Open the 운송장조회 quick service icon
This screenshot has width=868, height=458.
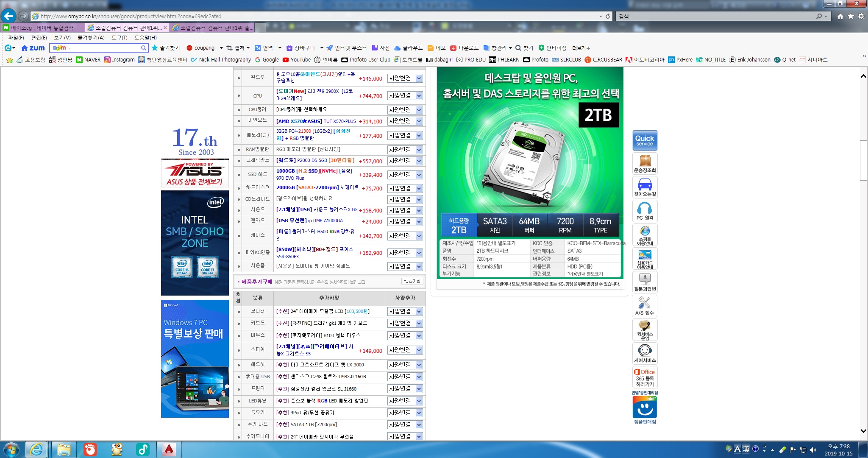(645, 163)
